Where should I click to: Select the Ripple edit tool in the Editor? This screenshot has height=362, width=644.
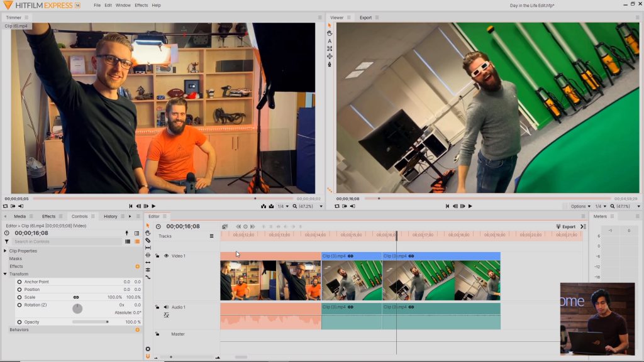pyautogui.click(x=148, y=262)
